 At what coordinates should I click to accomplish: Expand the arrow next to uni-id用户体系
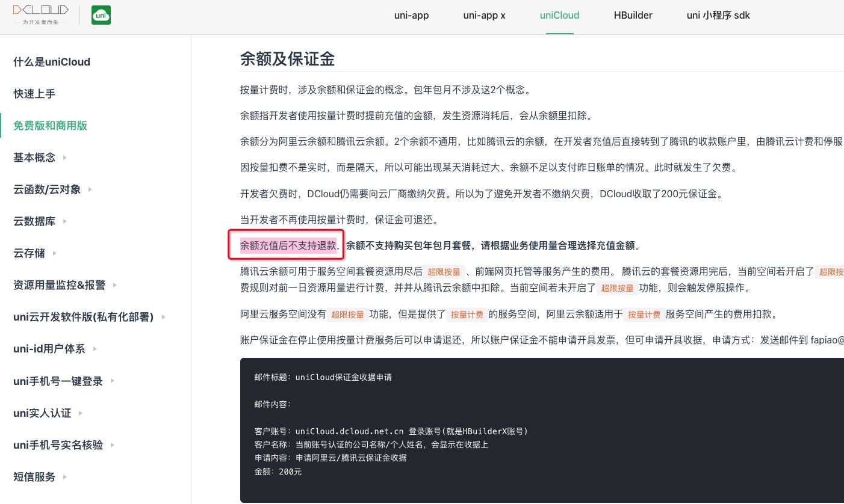(x=95, y=349)
